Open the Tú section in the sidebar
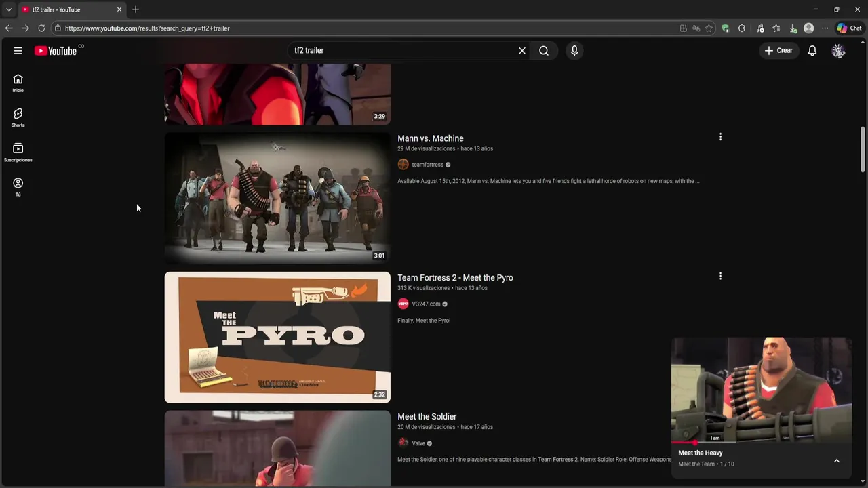 [x=18, y=187]
